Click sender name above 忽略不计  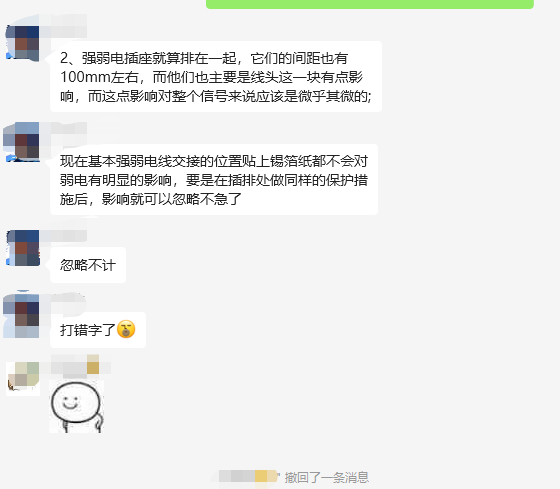click(64, 236)
